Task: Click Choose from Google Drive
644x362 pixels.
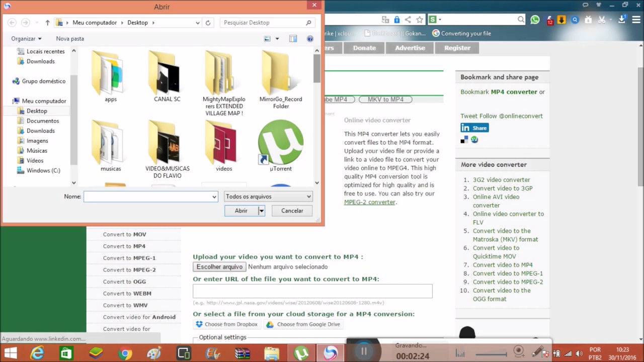Action: (x=303, y=324)
